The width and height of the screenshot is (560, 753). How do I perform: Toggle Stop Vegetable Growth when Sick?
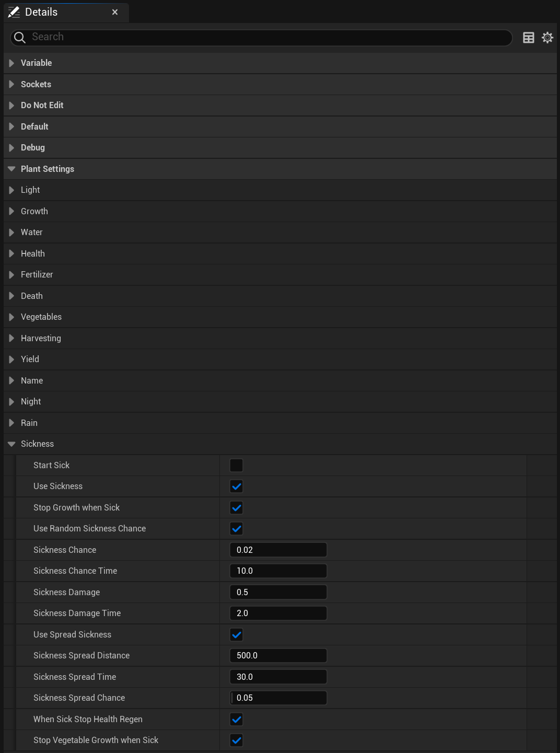tap(236, 740)
